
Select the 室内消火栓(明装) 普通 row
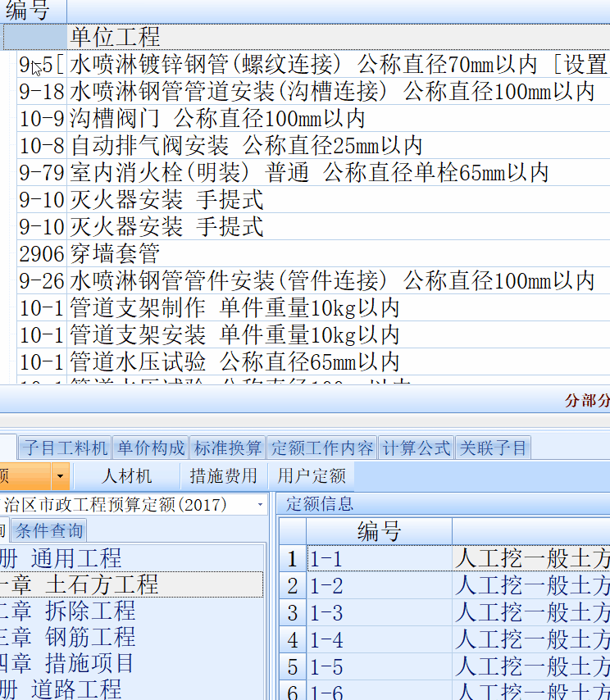[313, 173]
